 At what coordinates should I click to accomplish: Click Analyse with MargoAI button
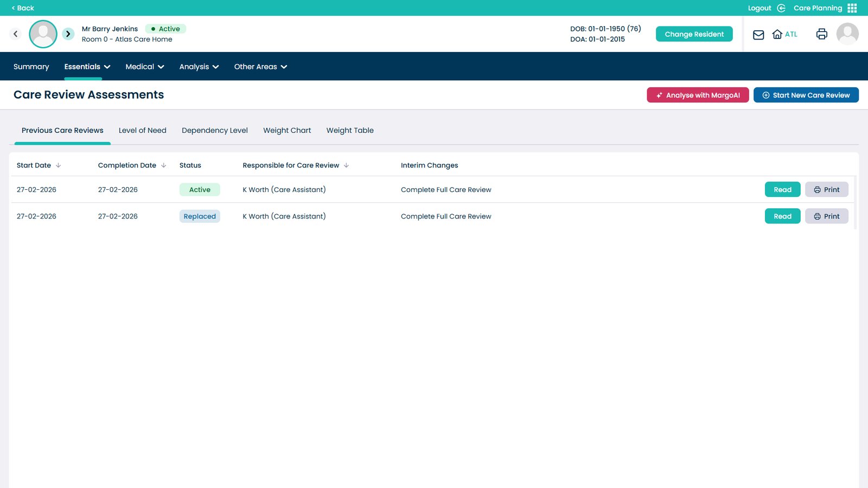coord(698,95)
